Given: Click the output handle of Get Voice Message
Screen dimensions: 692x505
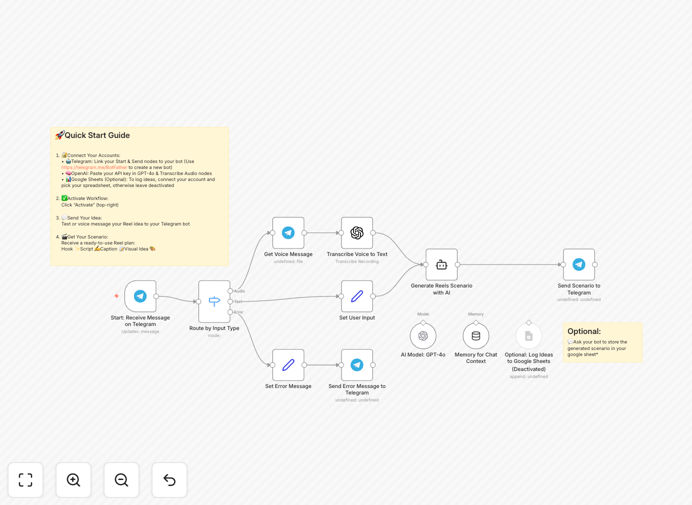Looking at the screenshot, I should coord(304,233).
